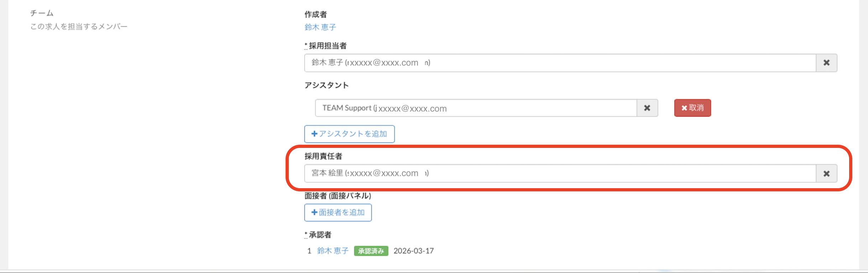Click the アシスタント section label

pos(326,85)
